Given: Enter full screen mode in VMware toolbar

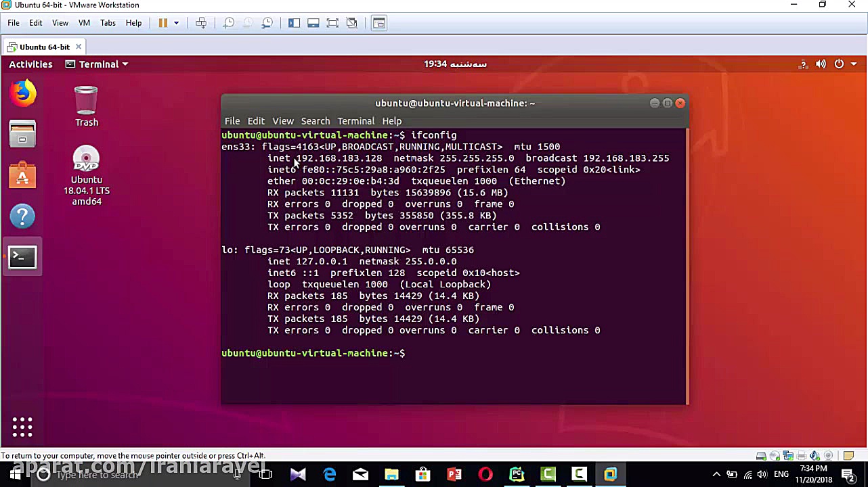Looking at the screenshot, I should click(x=332, y=23).
